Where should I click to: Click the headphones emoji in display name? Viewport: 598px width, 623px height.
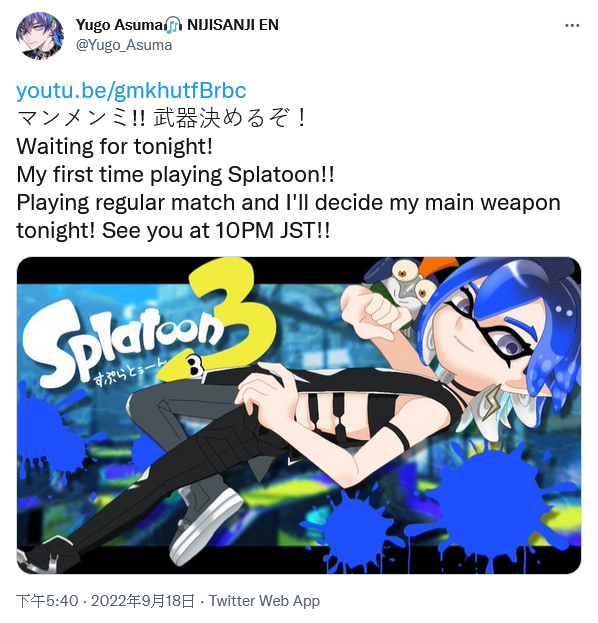pos(174,25)
